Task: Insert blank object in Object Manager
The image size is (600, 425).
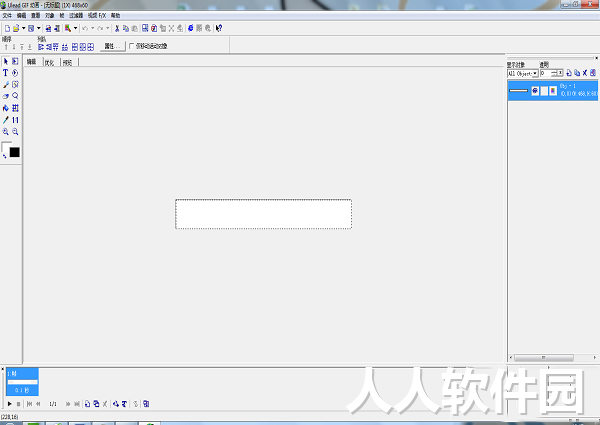Action: click(x=569, y=73)
